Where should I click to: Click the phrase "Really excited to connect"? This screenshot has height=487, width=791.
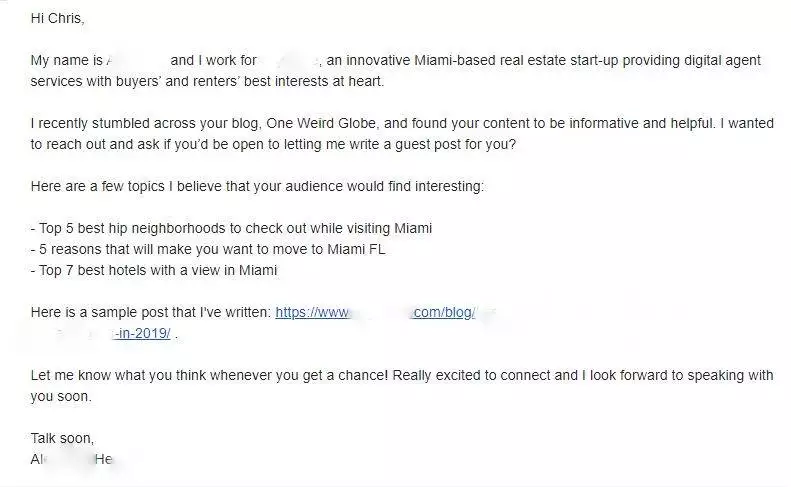(x=470, y=375)
